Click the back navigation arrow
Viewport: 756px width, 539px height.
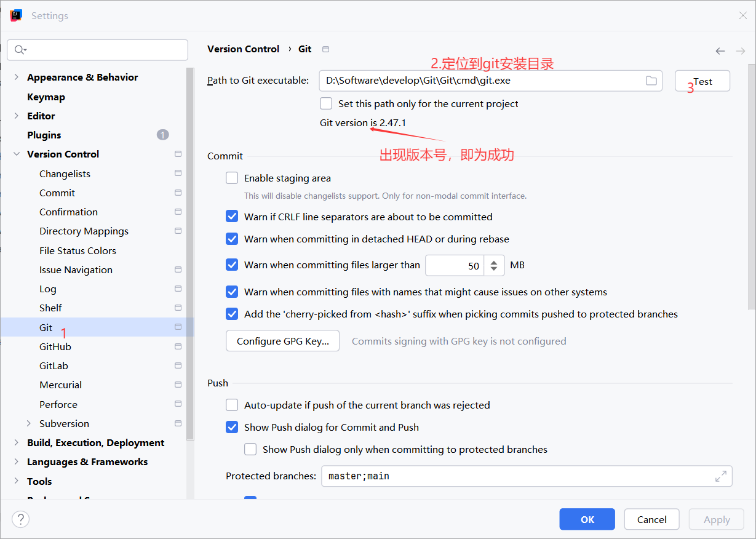[x=720, y=51]
